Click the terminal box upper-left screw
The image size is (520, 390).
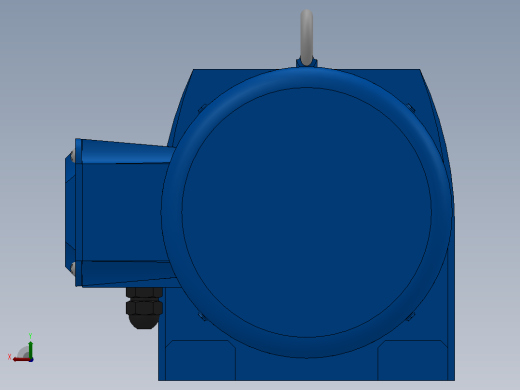72,156
